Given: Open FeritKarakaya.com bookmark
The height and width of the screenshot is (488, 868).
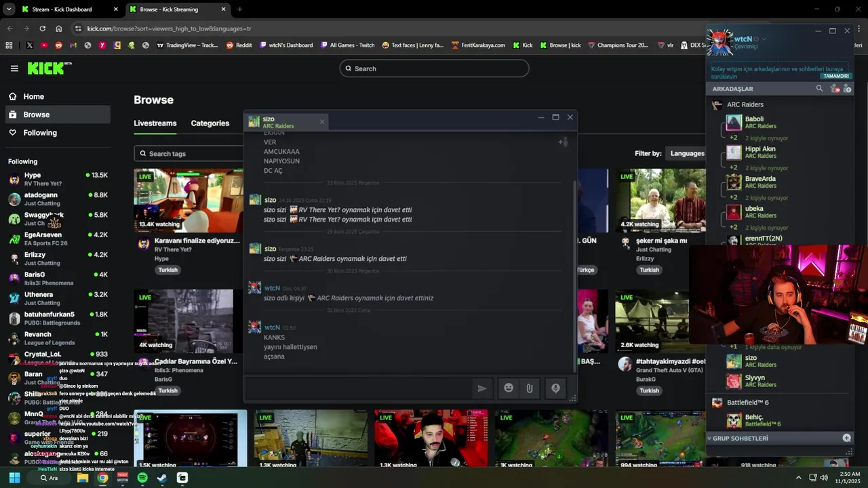Looking at the screenshot, I should [x=478, y=45].
